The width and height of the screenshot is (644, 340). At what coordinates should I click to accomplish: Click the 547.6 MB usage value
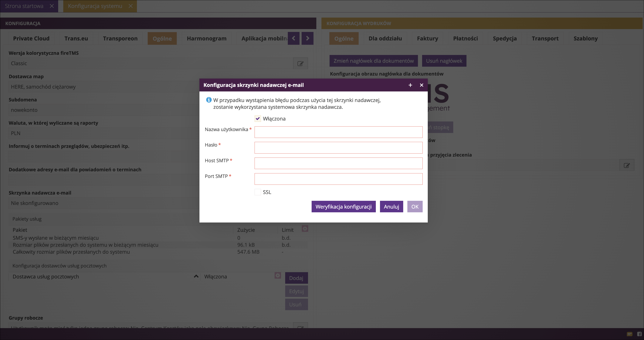[x=248, y=252]
